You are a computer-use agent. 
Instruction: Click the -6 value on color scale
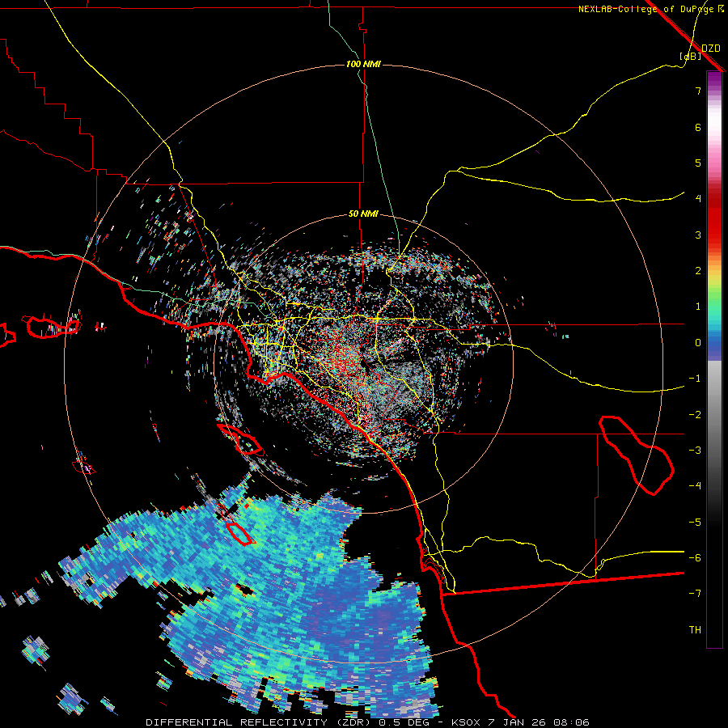(x=695, y=558)
